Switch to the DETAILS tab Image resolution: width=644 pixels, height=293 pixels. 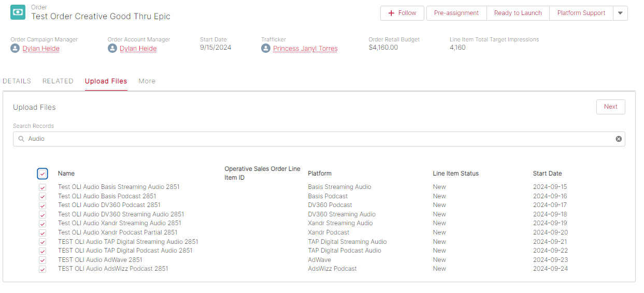point(17,81)
